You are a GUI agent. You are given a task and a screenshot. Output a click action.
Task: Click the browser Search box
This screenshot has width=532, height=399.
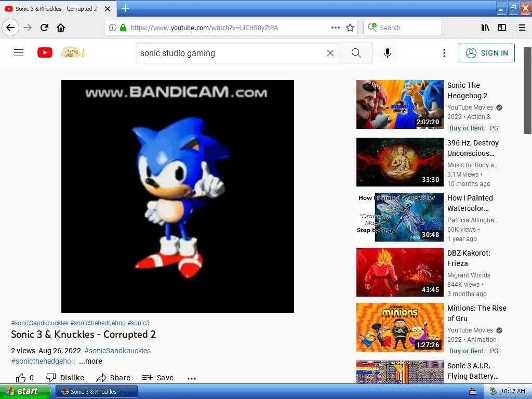click(403, 28)
